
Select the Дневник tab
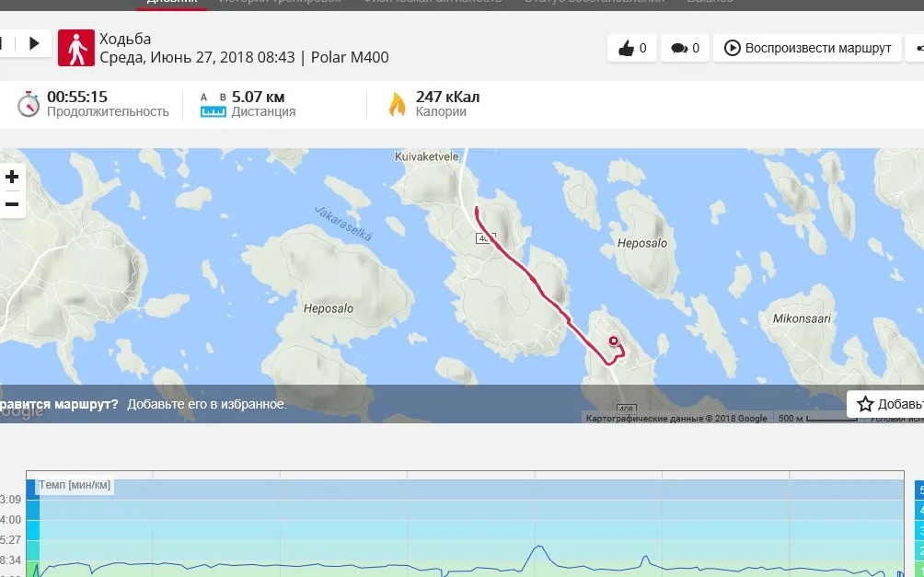click(171, 2)
